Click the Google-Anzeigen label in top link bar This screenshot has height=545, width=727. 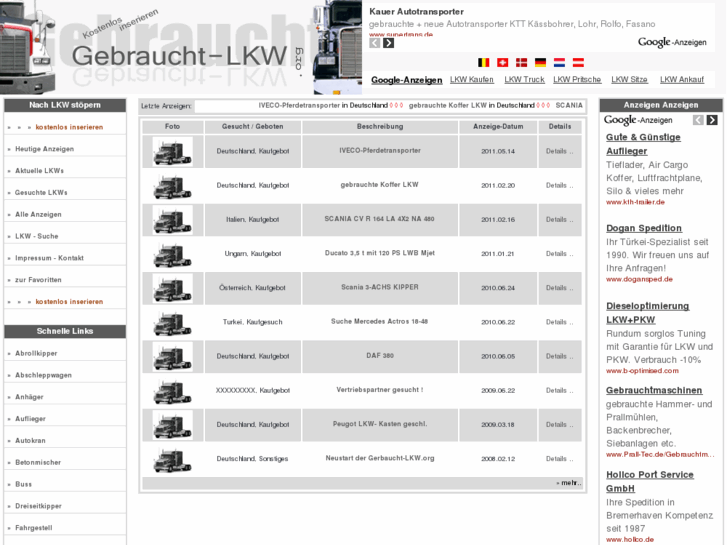pos(407,80)
